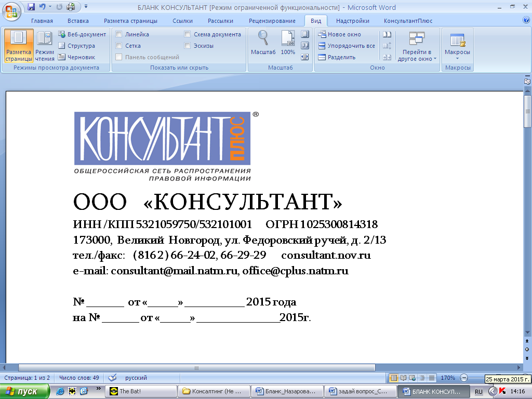Click the page width zoom icon
The width and height of the screenshot is (532, 399).
(305, 57)
